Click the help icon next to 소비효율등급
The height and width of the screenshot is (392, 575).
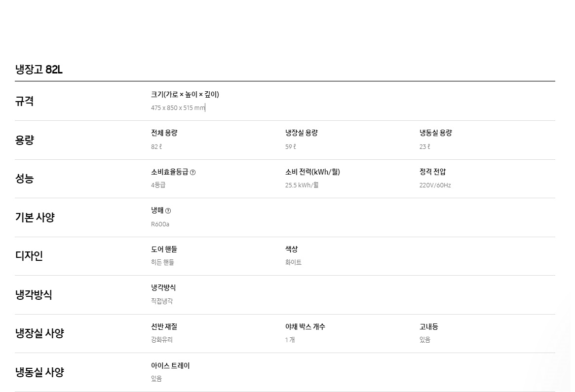pos(193,173)
